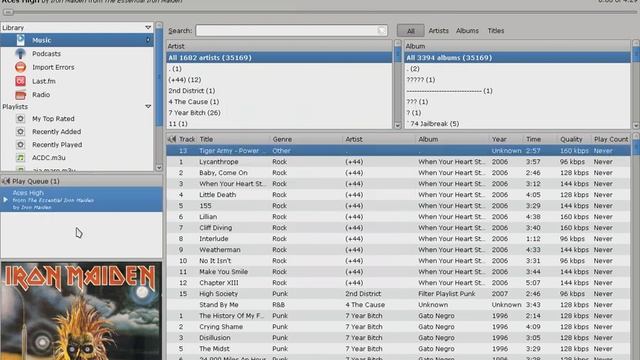
Task: Sort by Time column header
Action: click(x=540, y=139)
